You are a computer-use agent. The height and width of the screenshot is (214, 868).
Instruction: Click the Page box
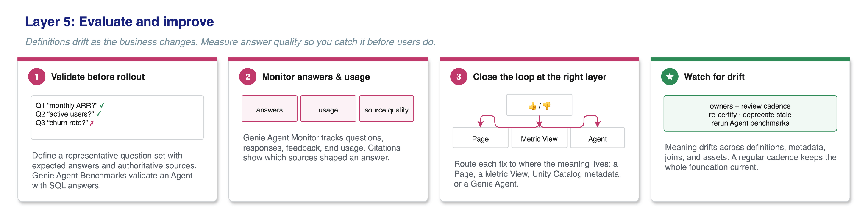coord(481,138)
